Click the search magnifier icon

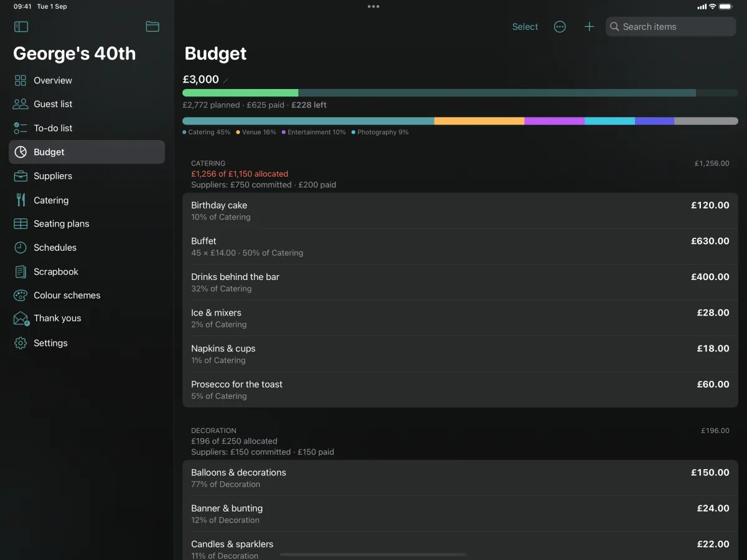[614, 27]
